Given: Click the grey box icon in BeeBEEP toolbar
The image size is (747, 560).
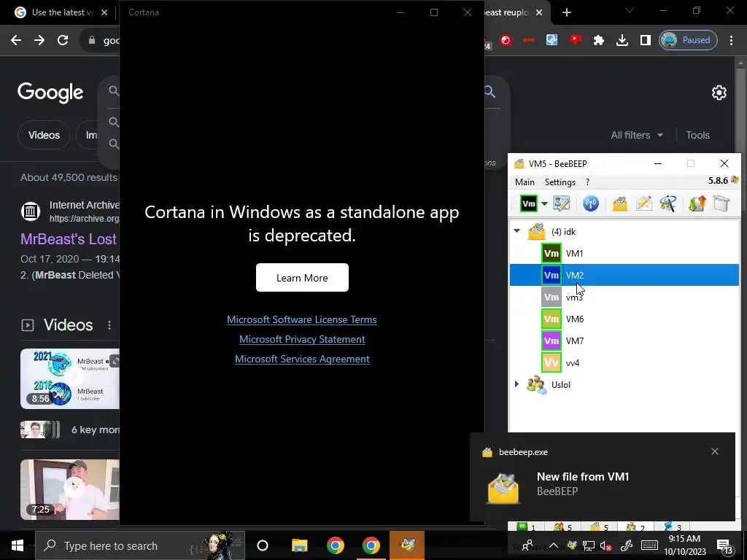Looking at the screenshot, I should tap(721, 204).
